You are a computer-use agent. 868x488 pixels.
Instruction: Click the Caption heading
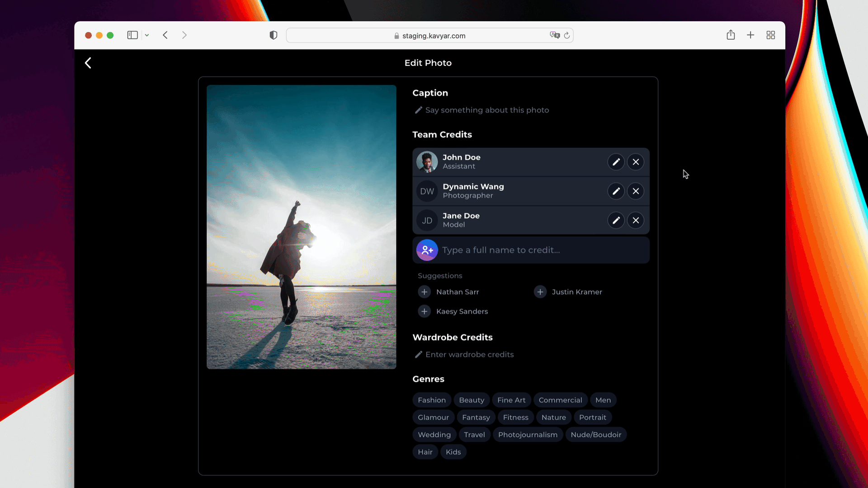pyautogui.click(x=430, y=93)
